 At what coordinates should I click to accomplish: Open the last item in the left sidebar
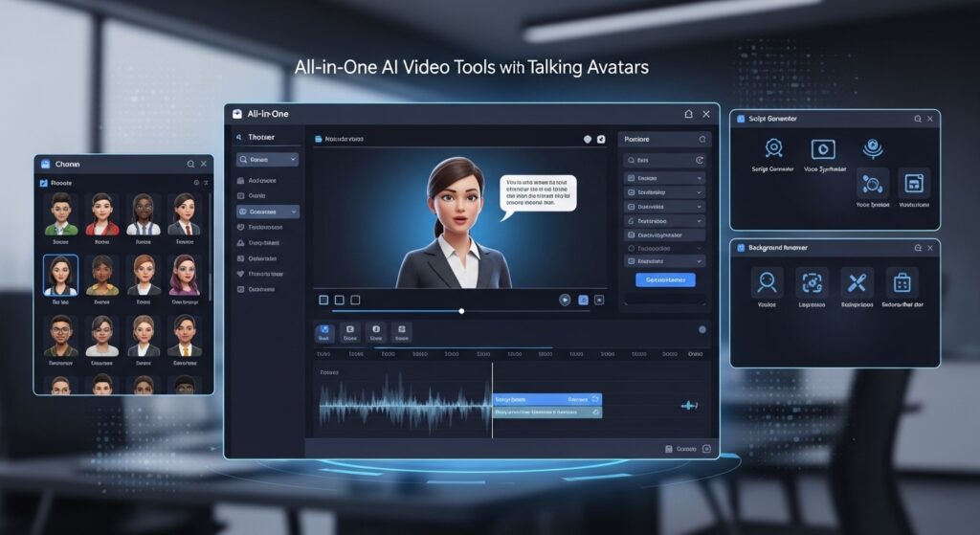point(256,289)
